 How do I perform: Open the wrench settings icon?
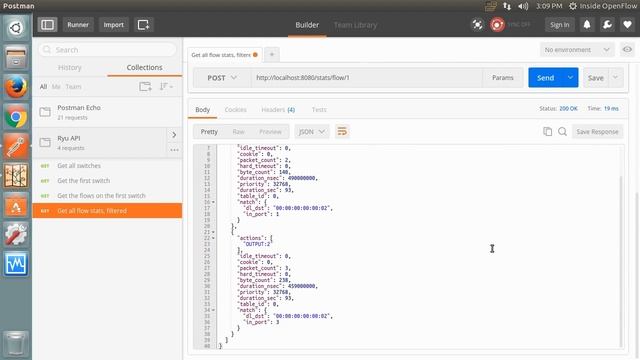click(607, 25)
